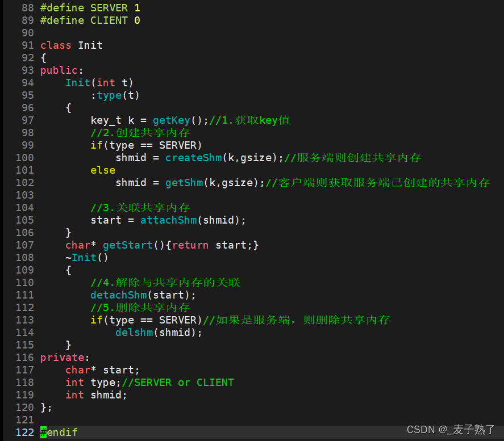Click '#define SERVER 1' on line 88
Image resolution: width=504 pixels, height=441 pixels.
pyautogui.click(x=90, y=8)
